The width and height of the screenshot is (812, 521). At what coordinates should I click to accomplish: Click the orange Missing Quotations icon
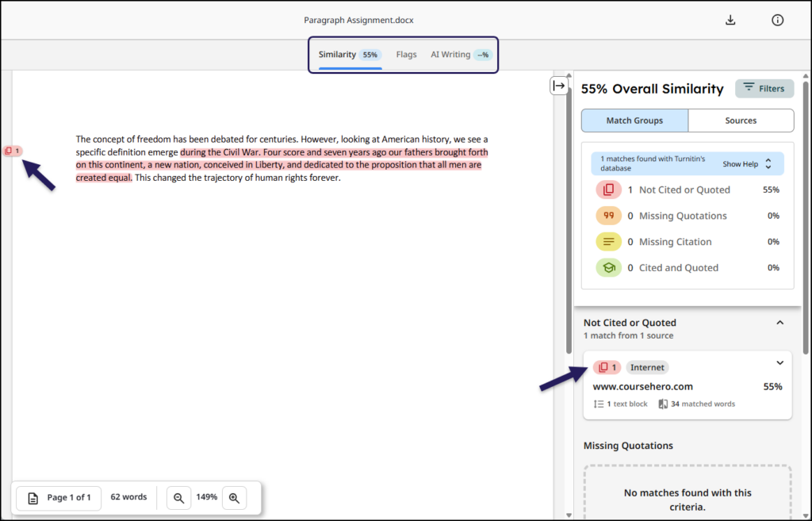coord(607,215)
